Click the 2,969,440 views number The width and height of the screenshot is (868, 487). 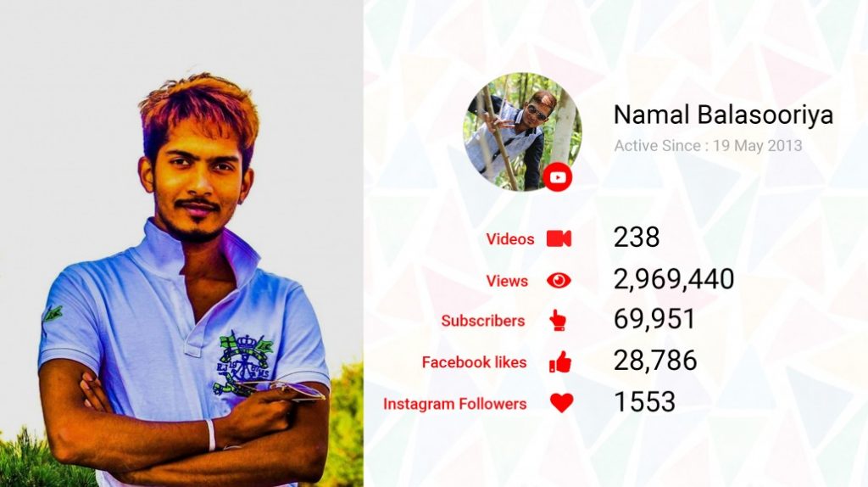674,278
